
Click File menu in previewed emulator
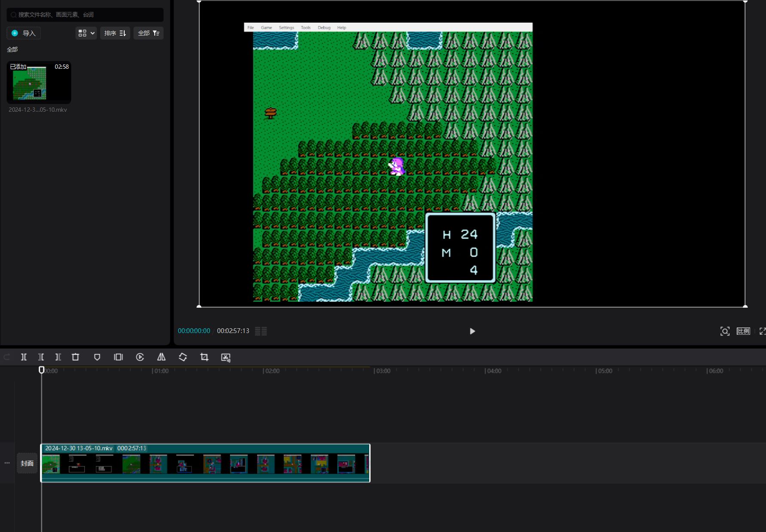251,28
